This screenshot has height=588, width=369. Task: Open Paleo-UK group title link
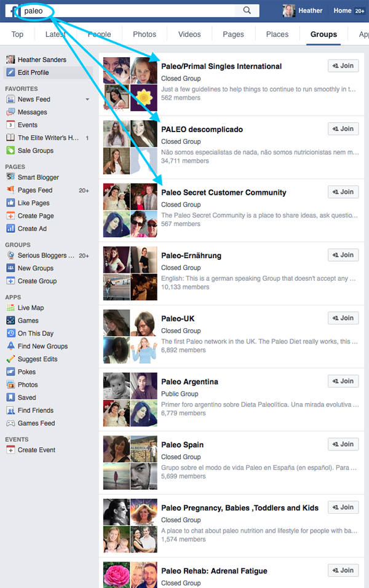click(x=178, y=319)
